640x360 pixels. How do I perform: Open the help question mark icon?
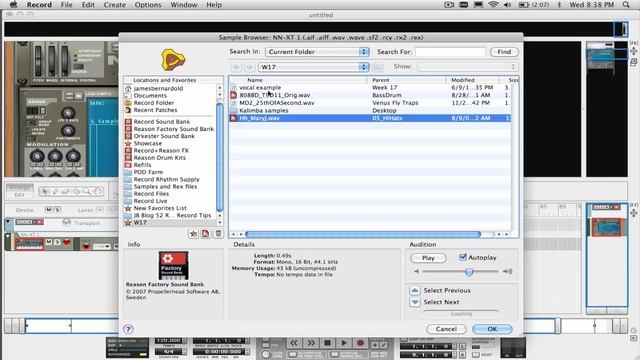pos(128,329)
